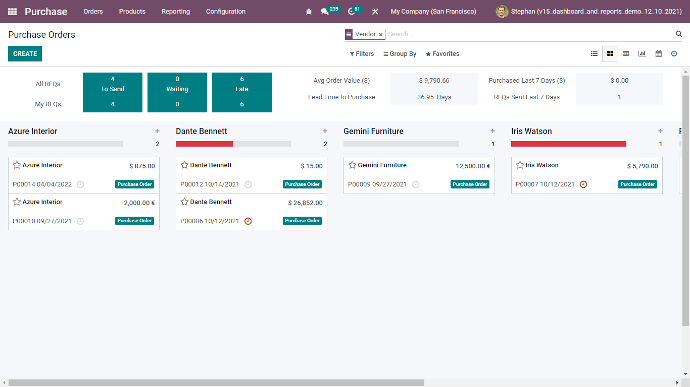The width and height of the screenshot is (690, 387).
Task: Toggle priority star on Azure Interior $875.00 card
Action: point(17,165)
